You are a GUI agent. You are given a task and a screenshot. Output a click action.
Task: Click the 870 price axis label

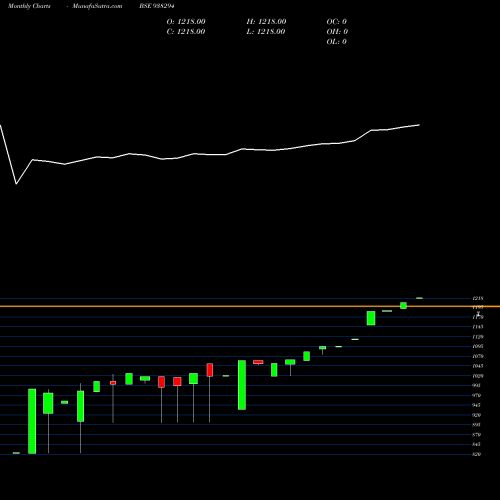coord(477,435)
